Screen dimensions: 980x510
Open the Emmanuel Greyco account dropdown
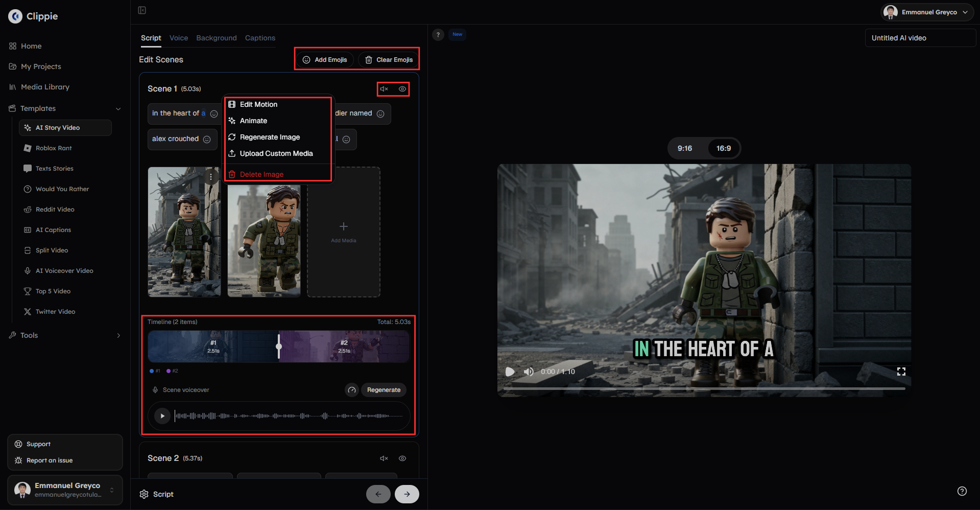(926, 12)
